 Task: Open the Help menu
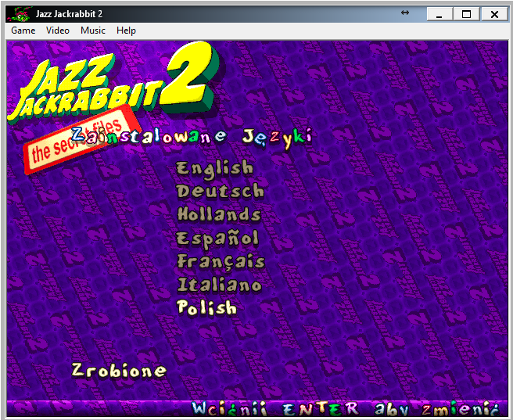pyautogui.click(x=126, y=31)
